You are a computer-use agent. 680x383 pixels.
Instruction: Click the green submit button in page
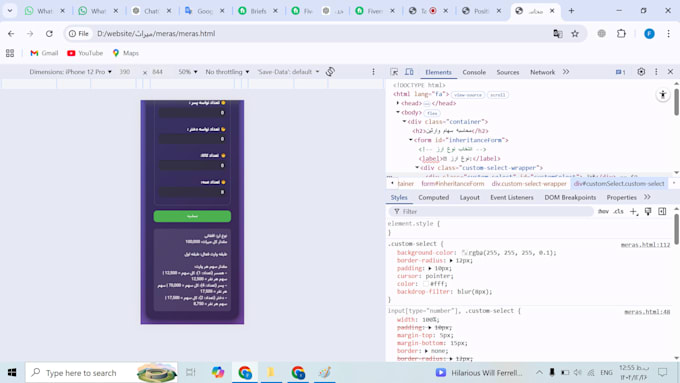(x=192, y=216)
